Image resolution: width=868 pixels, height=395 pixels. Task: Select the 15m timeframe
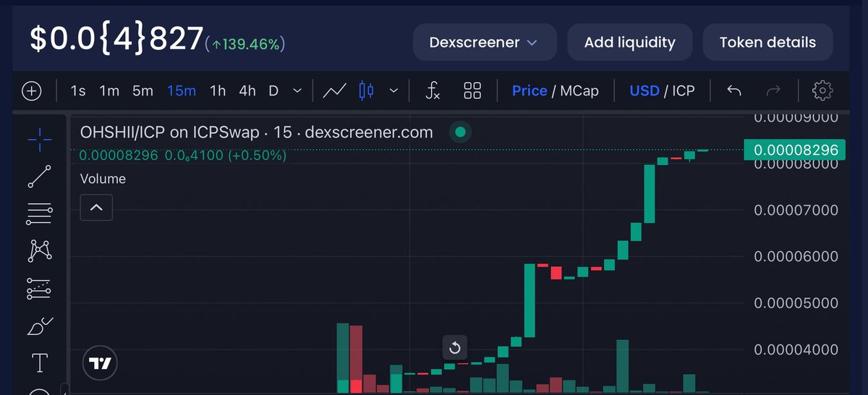tap(182, 91)
